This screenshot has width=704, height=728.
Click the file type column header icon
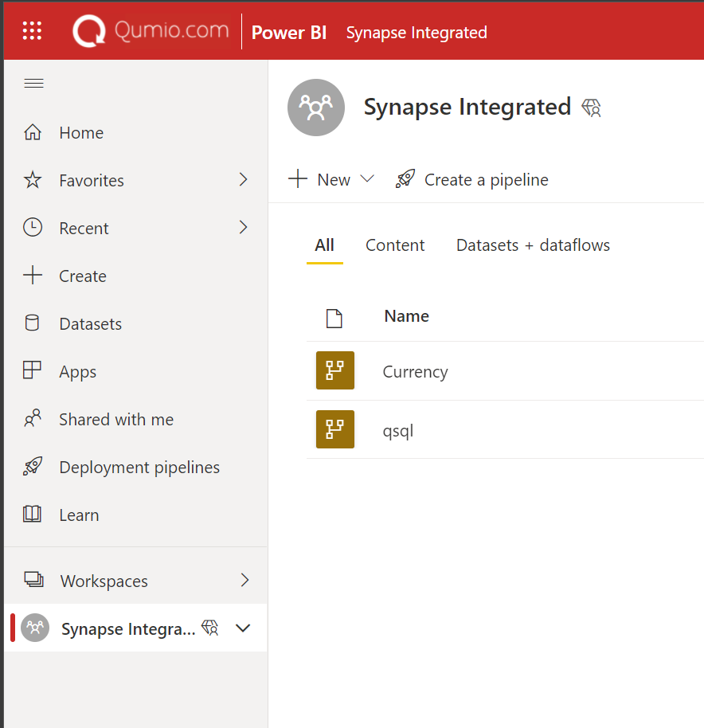click(x=334, y=319)
